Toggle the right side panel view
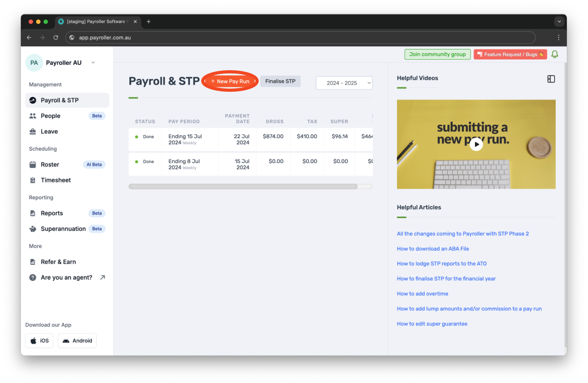588x383 pixels. [551, 79]
